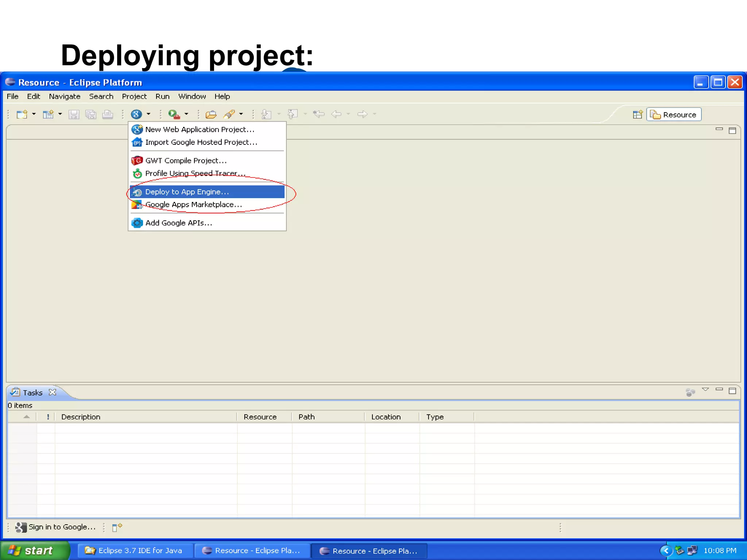Switch to inactive Resource - Eclipse taskbar button
This screenshot has width=747, height=560.
252,551
